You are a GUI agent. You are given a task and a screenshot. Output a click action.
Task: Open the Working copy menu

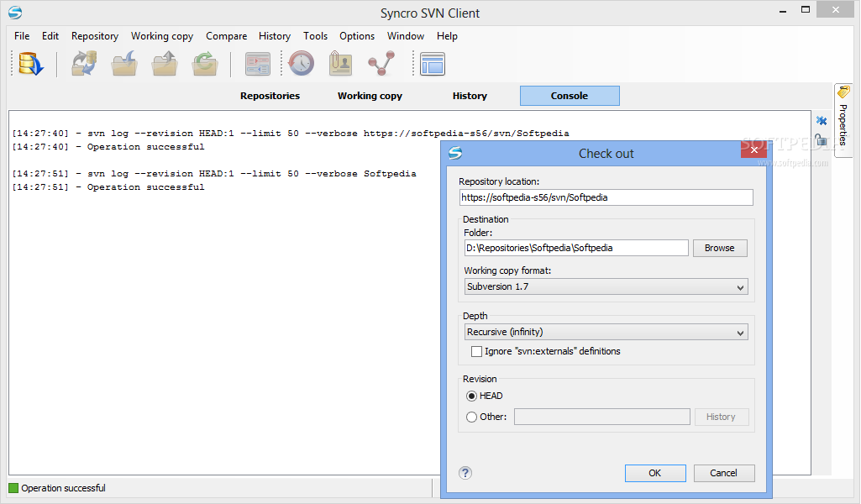162,35
